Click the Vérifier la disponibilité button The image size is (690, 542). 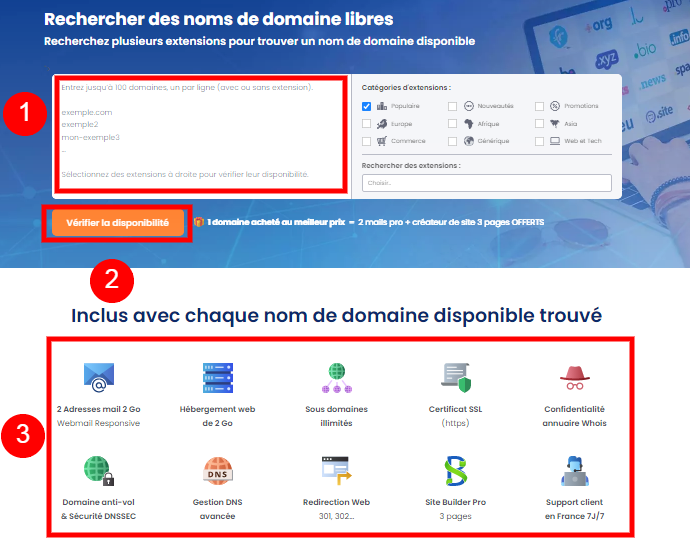point(118,223)
